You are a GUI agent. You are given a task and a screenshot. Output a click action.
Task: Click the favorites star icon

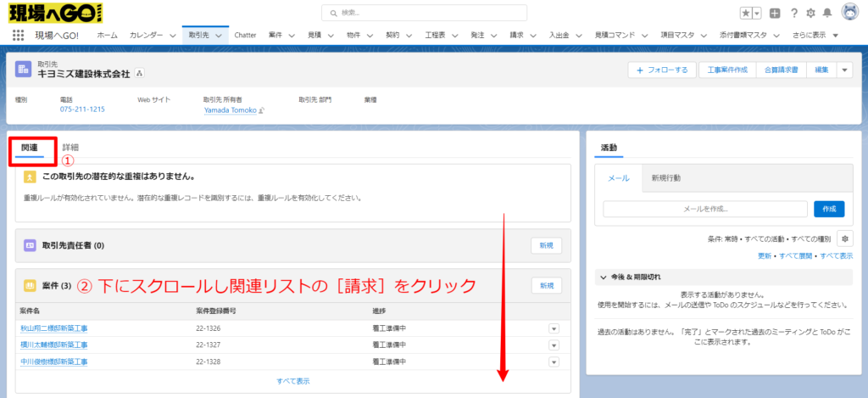coord(746,14)
